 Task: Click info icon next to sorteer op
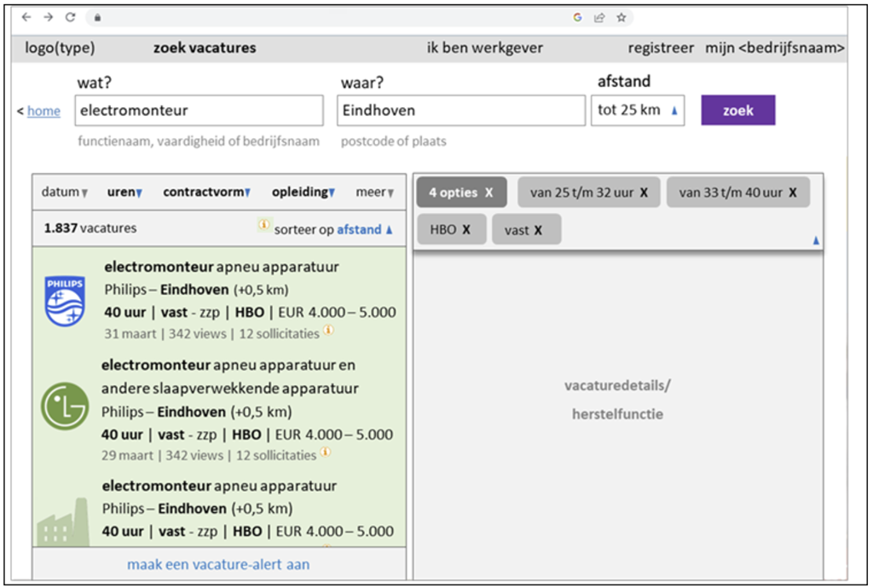coord(264,227)
